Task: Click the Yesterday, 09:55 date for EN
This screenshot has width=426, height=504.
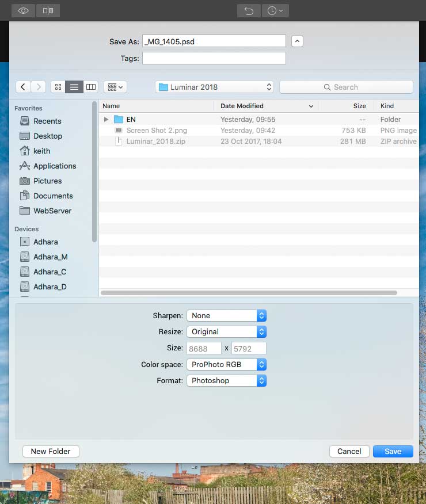Action: pyautogui.click(x=248, y=119)
